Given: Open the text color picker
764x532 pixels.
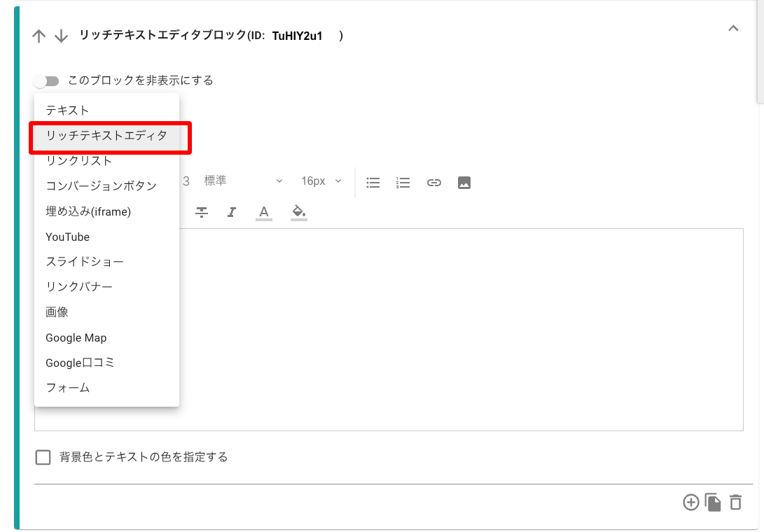Looking at the screenshot, I should [x=264, y=212].
